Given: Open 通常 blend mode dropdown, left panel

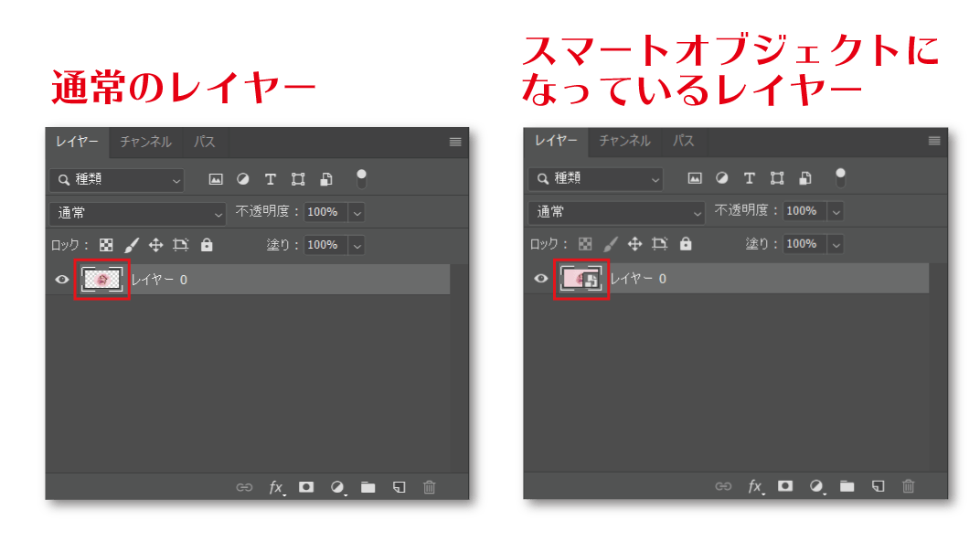Looking at the screenshot, I should pos(137,213).
